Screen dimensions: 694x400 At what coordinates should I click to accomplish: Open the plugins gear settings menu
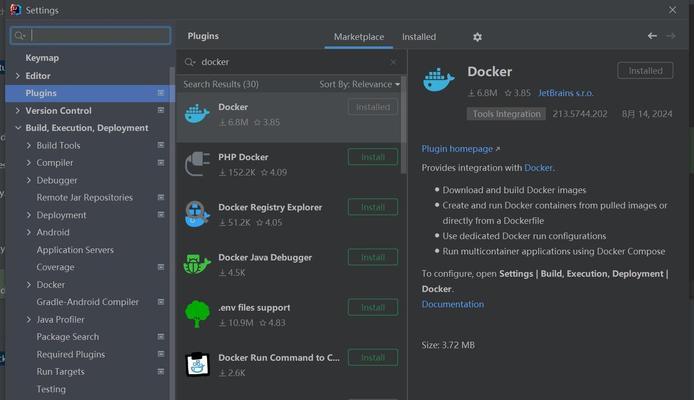(477, 37)
